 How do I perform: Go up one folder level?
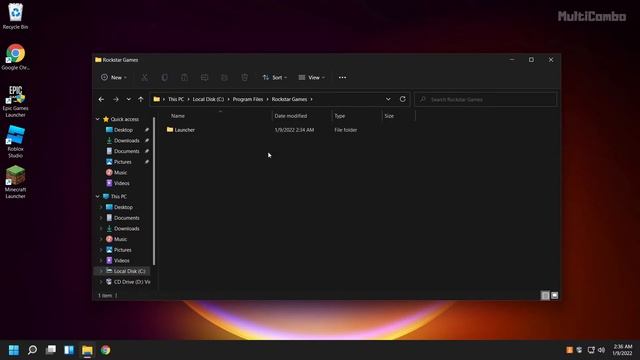141,99
